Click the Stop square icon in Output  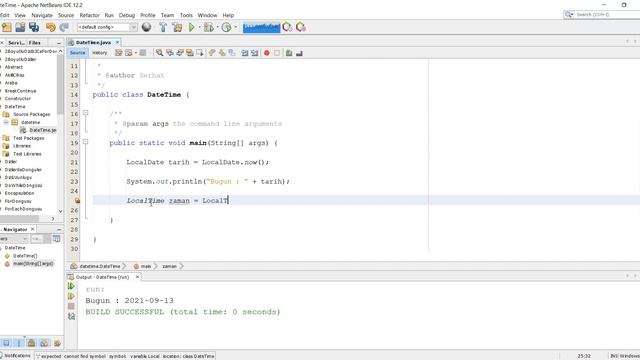click(71, 306)
